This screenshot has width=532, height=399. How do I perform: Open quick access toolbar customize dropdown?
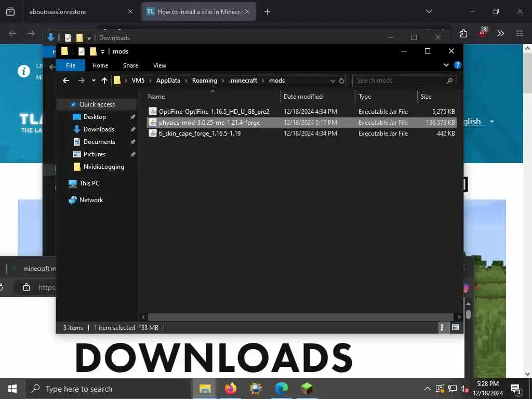pos(102,51)
